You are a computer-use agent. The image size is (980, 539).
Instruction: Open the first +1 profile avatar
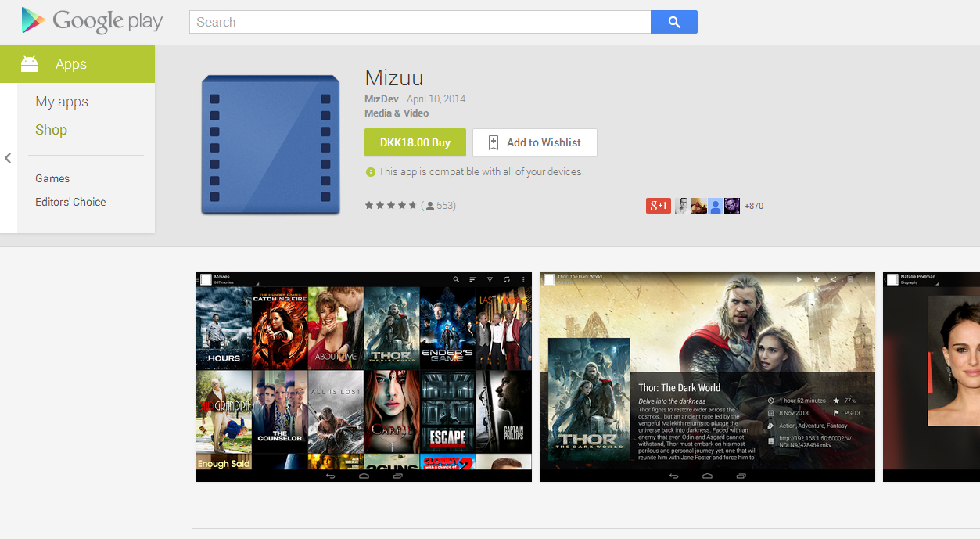tap(682, 206)
